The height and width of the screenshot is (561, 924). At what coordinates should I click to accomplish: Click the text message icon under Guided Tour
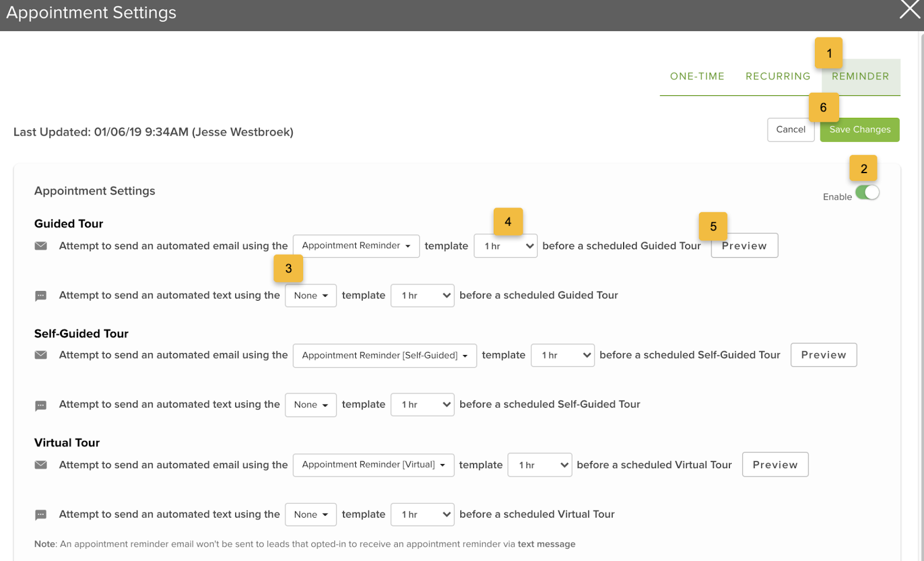coord(40,296)
